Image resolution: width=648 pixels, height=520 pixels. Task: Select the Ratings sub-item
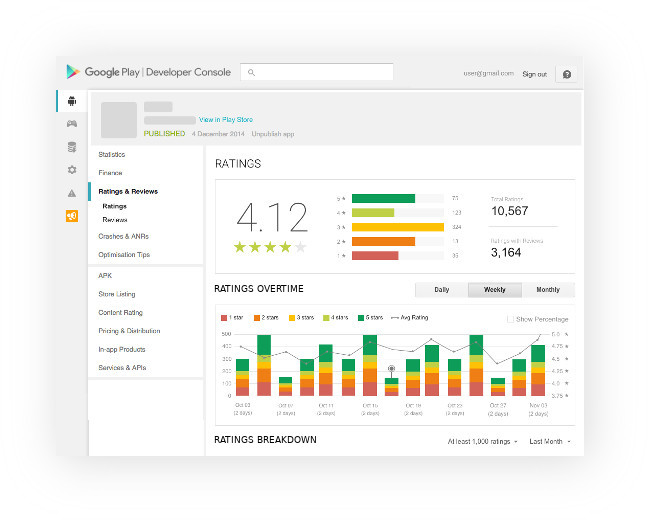click(x=114, y=206)
